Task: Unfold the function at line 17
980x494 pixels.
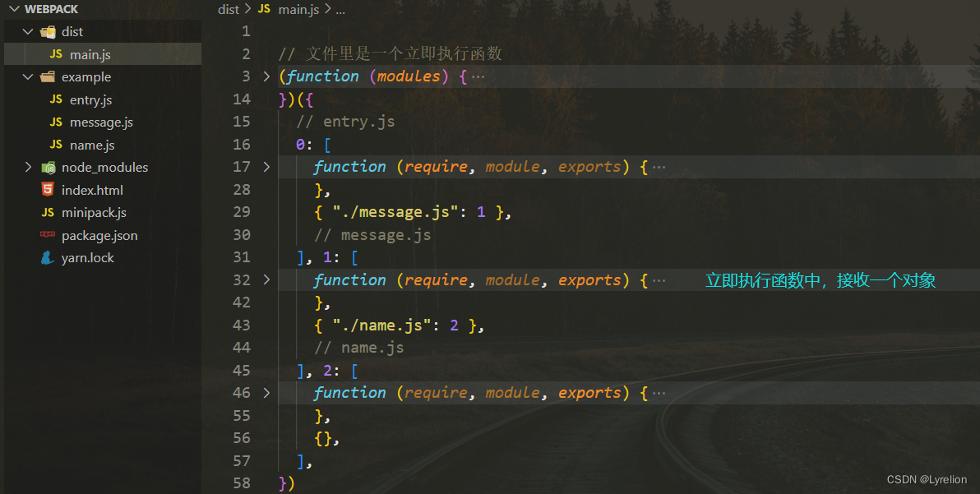Action: (x=267, y=167)
